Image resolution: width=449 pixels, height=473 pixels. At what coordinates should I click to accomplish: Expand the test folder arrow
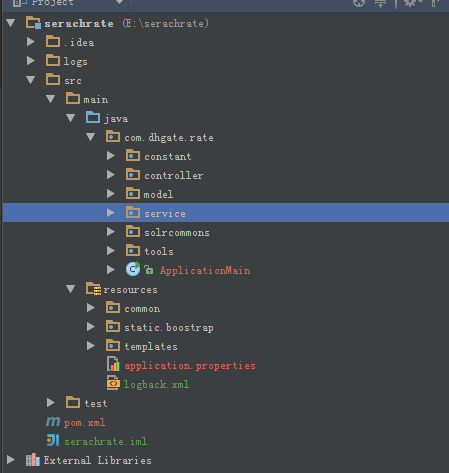pos(51,403)
